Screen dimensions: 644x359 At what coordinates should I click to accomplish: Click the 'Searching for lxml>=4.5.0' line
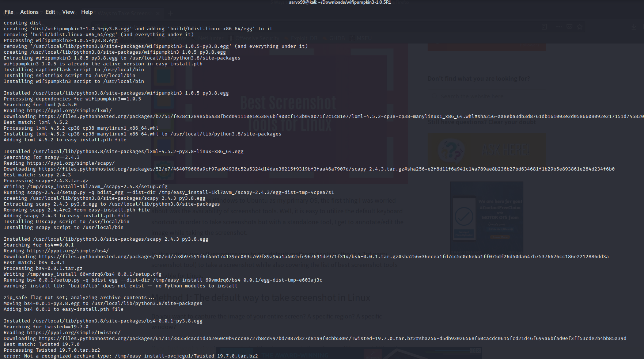point(40,105)
